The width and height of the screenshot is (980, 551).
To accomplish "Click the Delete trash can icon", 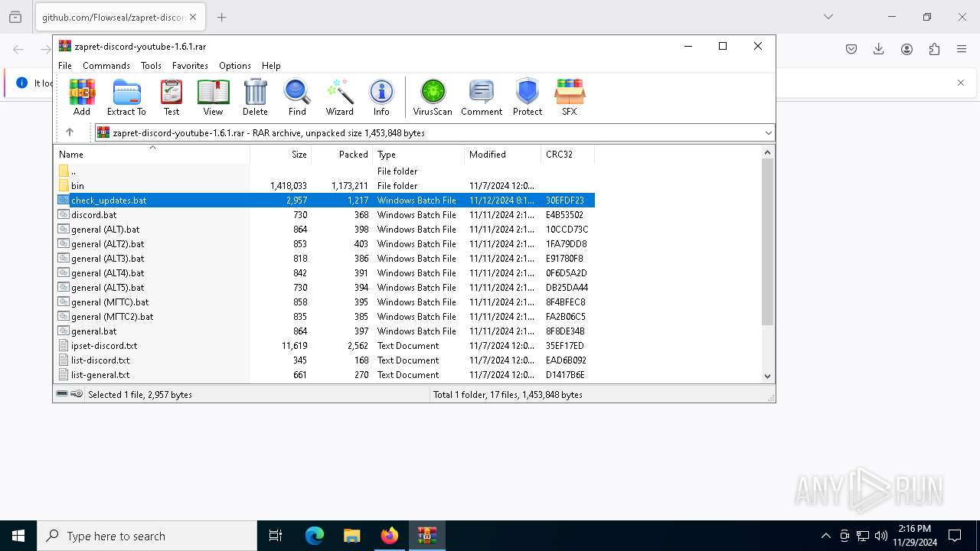I will (255, 96).
